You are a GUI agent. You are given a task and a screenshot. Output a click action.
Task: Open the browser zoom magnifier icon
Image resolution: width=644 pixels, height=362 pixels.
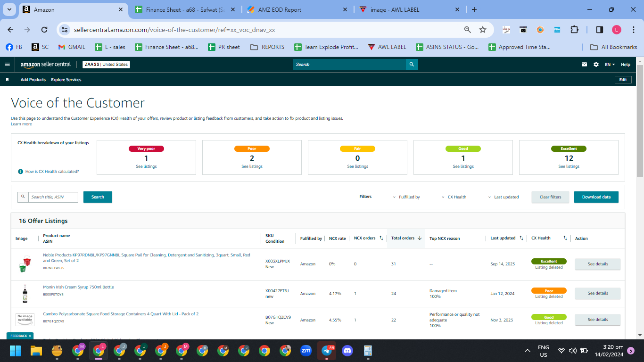coord(468,30)
